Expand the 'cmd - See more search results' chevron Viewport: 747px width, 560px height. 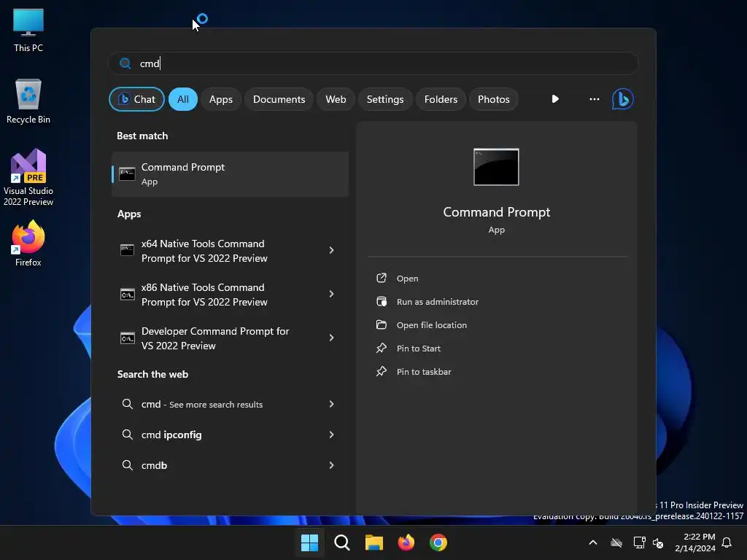point(331,404)
